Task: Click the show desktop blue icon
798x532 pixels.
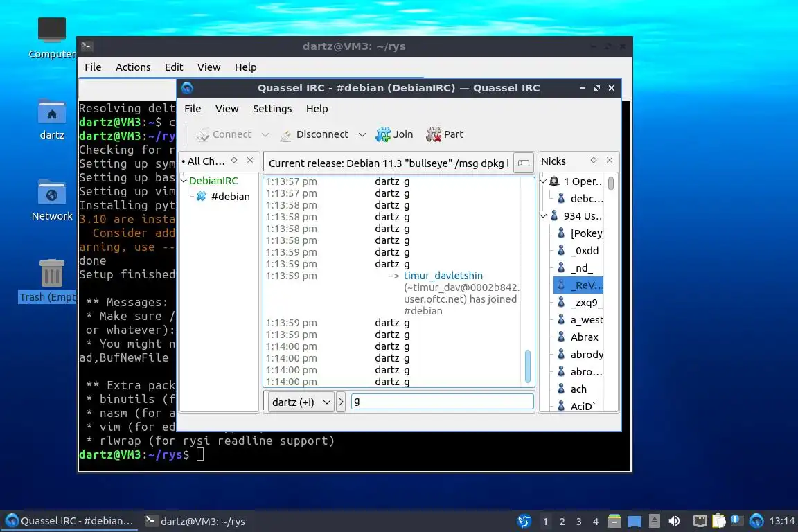Action: (x=634, y=521)
